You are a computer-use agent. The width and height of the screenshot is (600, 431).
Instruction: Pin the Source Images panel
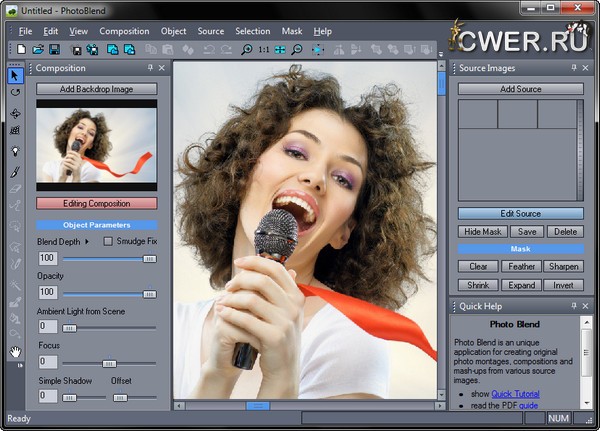coord(573,68)
